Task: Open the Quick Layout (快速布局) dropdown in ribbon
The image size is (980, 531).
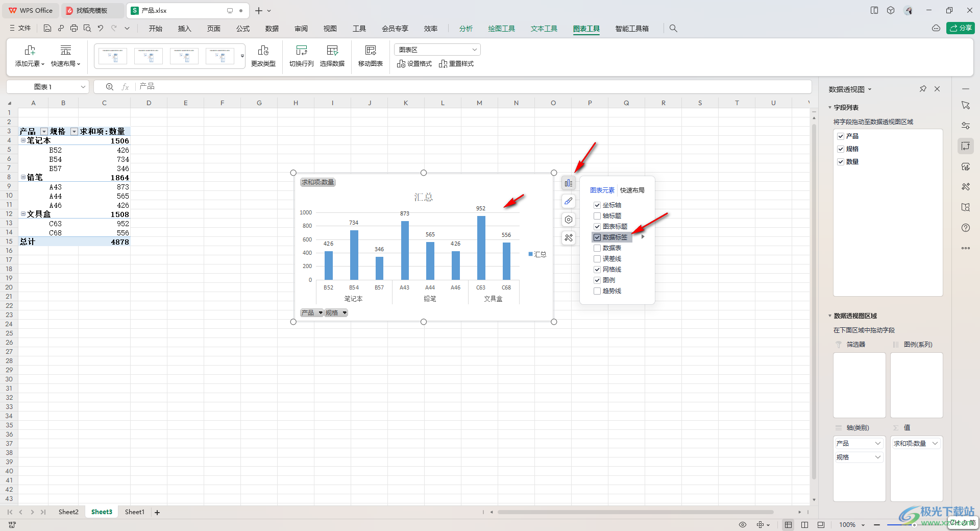Action: (x=65, y=56)
